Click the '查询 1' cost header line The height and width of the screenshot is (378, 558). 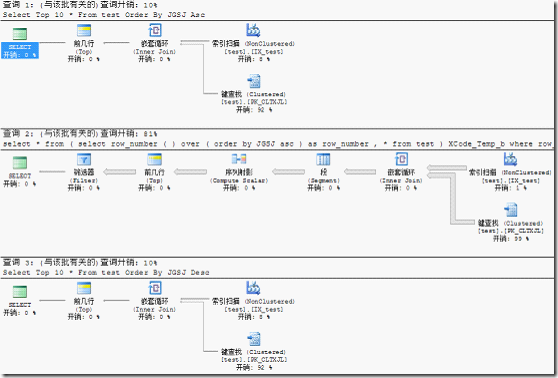pyautogui.click(x=80, y=5)
